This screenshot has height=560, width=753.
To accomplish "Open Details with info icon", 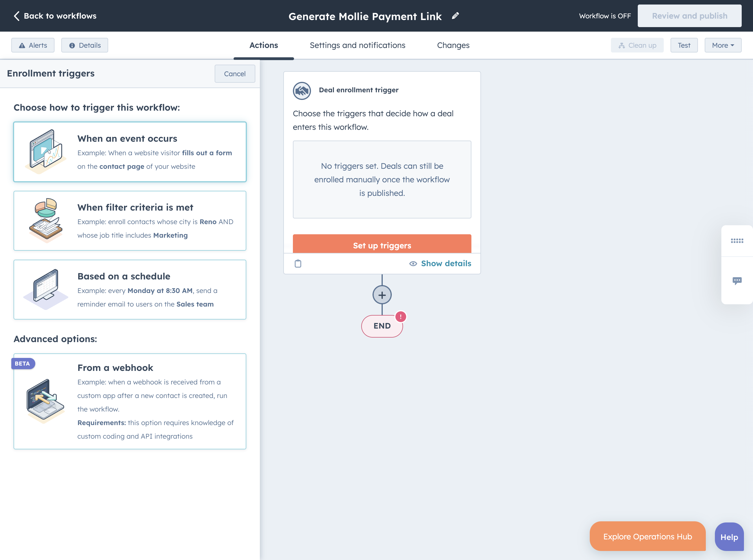I will pyautogui.click(x=85, y=45).
